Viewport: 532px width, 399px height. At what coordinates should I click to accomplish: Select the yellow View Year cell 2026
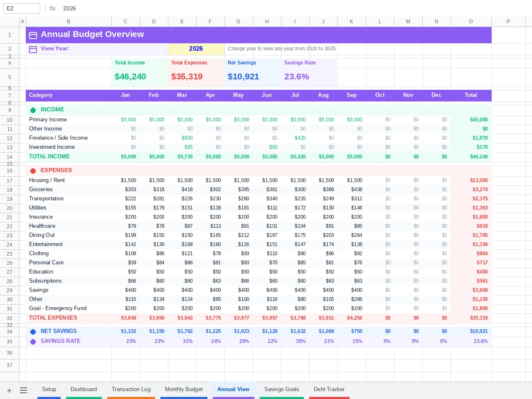[x=196, y=49]
